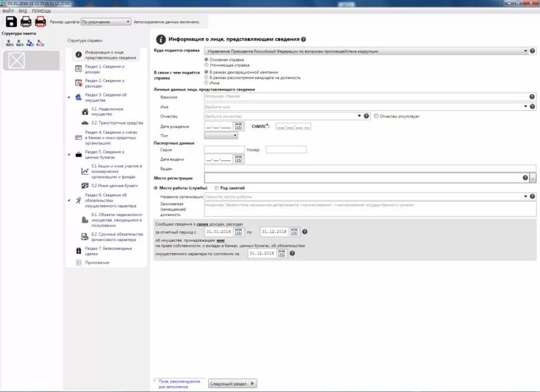This screenshot has width=540, height=392.
Task: Click the info icon of Информация о лице tree row
Action: click(79, 55)
